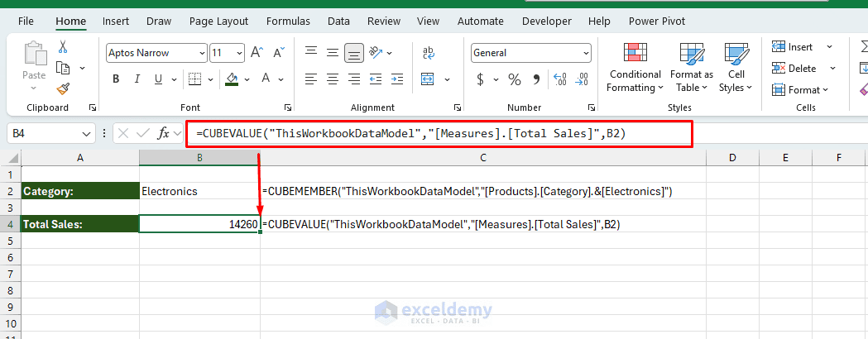Viewport: 868px width, 339px height.
Task: Apply the green fill color swatch
Action: [232, 79]
